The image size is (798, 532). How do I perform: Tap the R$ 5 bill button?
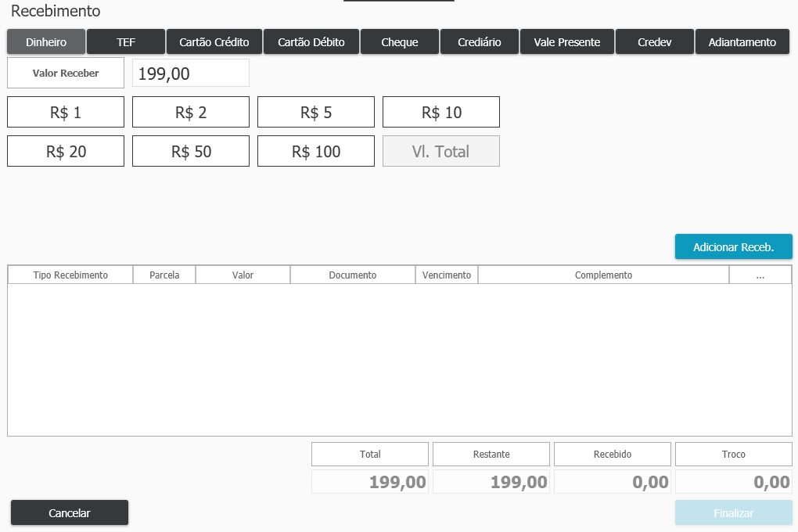316,112
